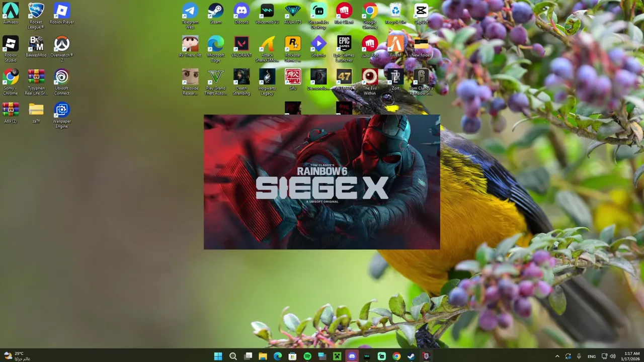Click the BakkesMod desktop icon

point(36,47)
